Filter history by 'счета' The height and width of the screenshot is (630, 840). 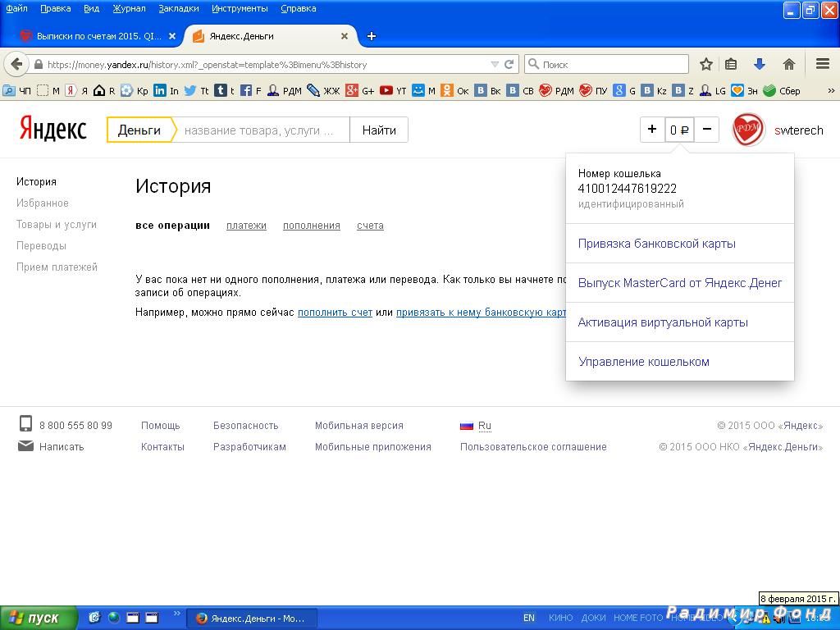tap(370, 226)
